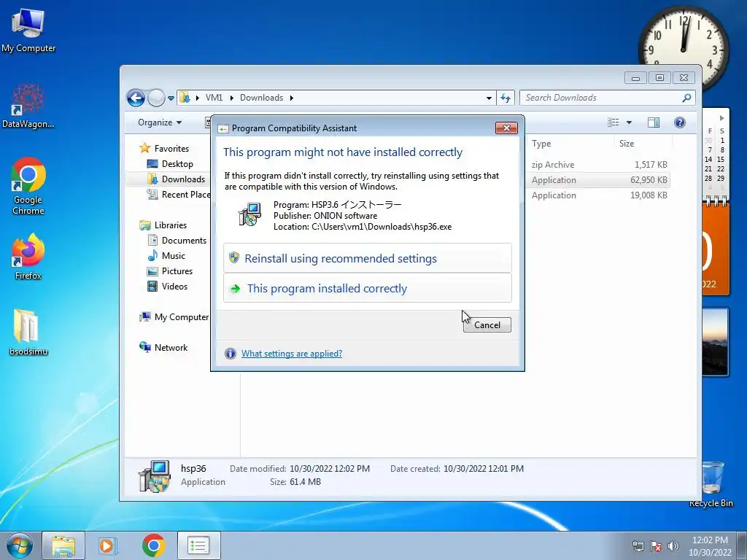Open My Computer desktop icon
Image resolution: width=747 pixels, height=560 pixels.
[x=28, y=31]
